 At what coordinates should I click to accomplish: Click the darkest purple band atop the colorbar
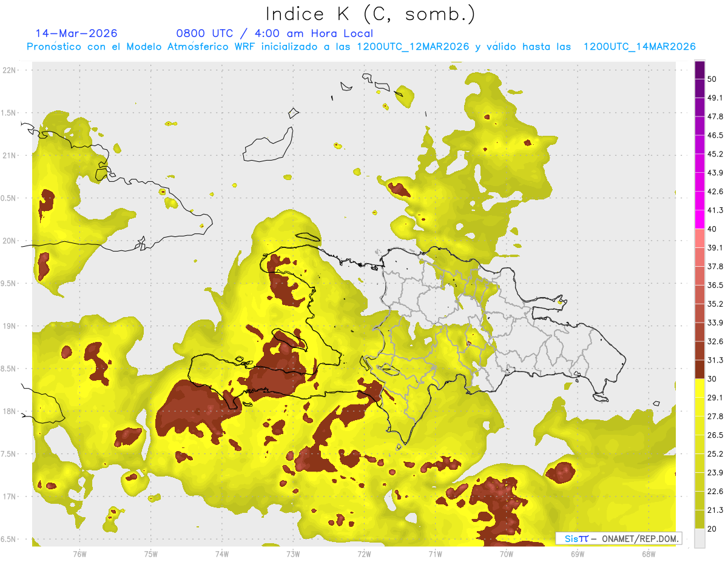pos(699,70)
